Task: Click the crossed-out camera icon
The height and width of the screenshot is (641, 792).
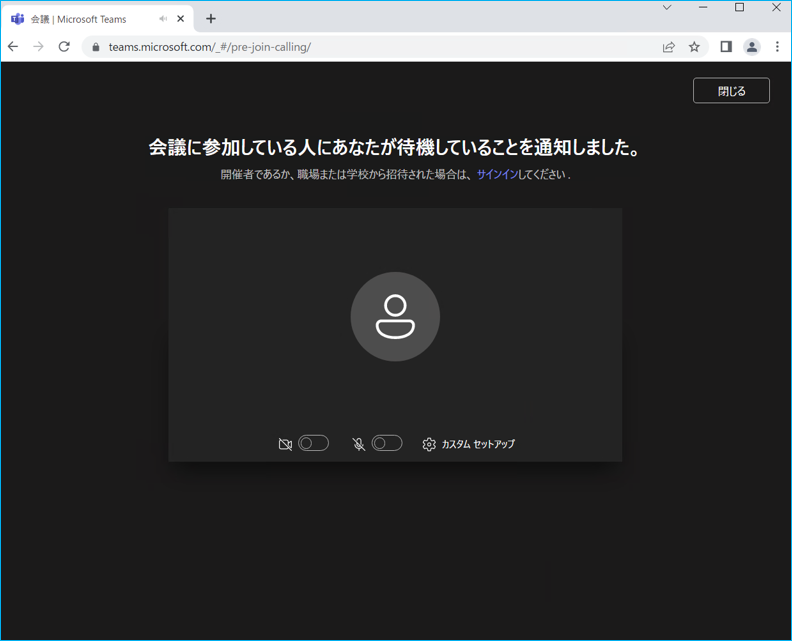Action: [285, 444]
